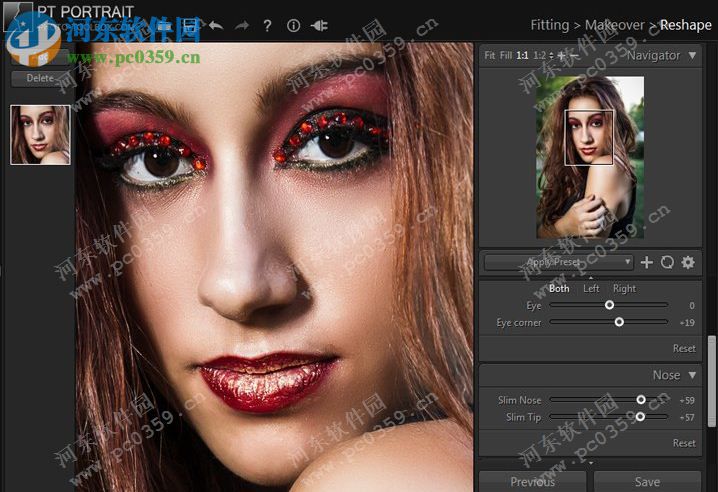The image size is (718, 492).
Task: Open the Apply Preset dropdown
Action: (559, 262)
